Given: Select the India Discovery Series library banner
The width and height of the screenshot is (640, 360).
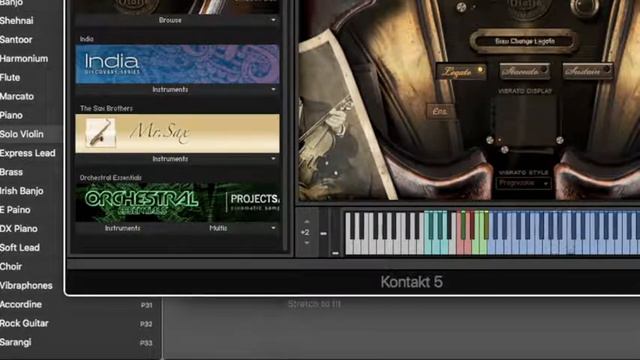Looking at the screenshot, I should pyautogui.click(x=178, y=64).
